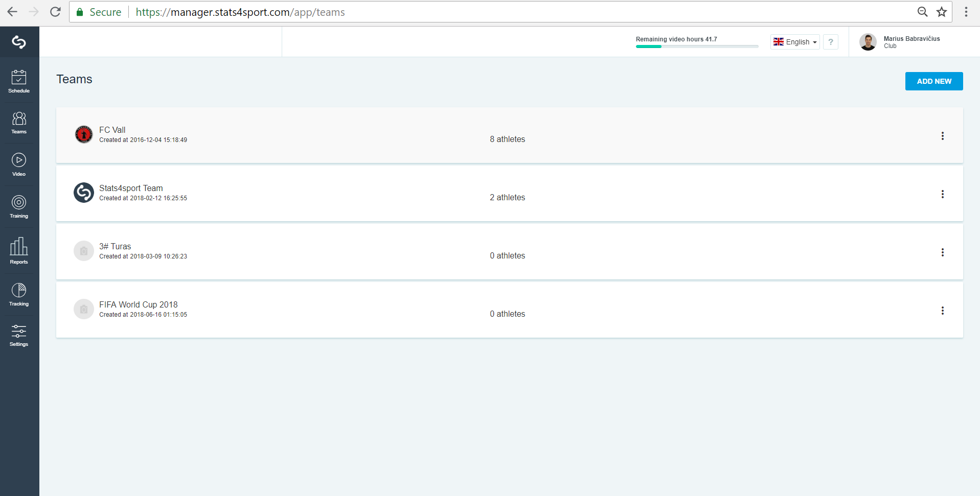Image resolution: width=980 pixels, height=496 pixels.
Task: Click the ADD NEW button
Action: click(x=934, y=81)
